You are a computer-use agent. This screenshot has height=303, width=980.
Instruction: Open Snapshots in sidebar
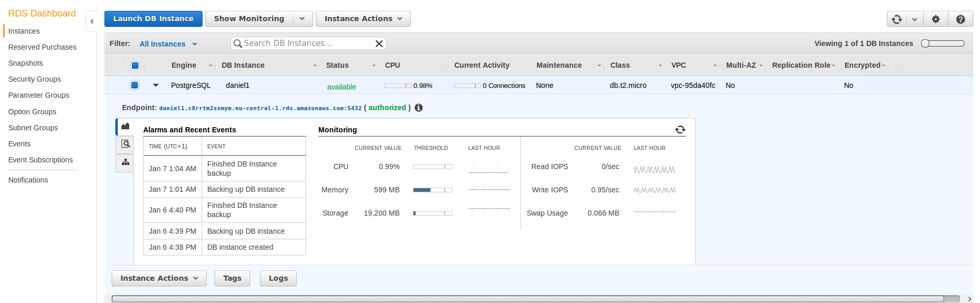click(25, 63)
